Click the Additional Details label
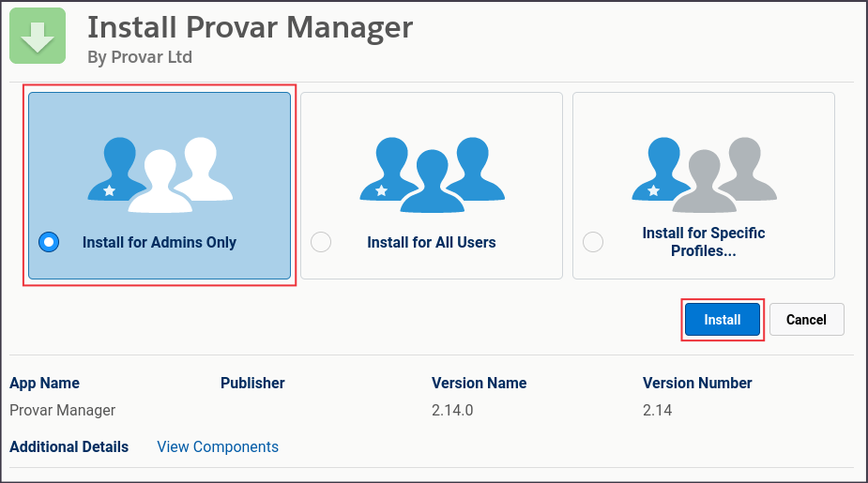The height and width of the screenshot is (483, 868). click(x=69, y=446)
